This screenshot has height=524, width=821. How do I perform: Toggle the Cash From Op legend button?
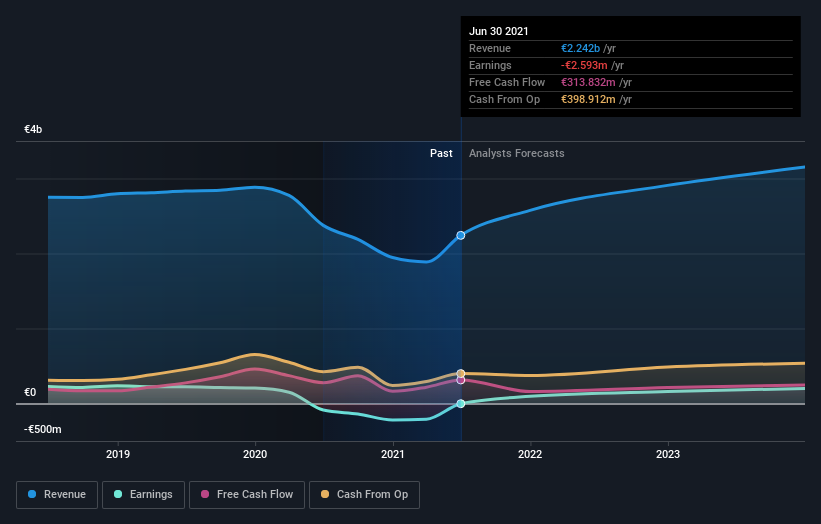coord(364,495)
